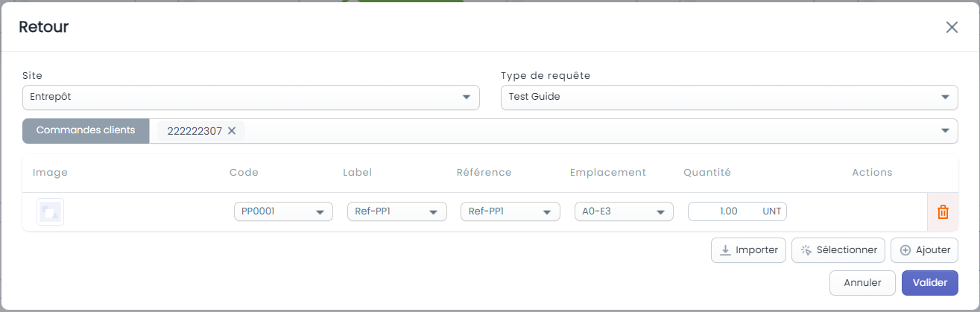Expand the Type de requête dropdown
Screen dimensions: 980x312
[730, 98]
